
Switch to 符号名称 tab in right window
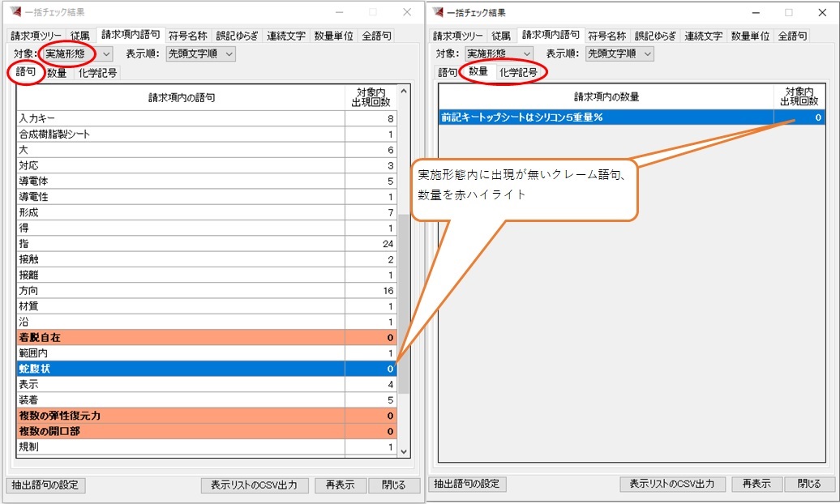607,36
